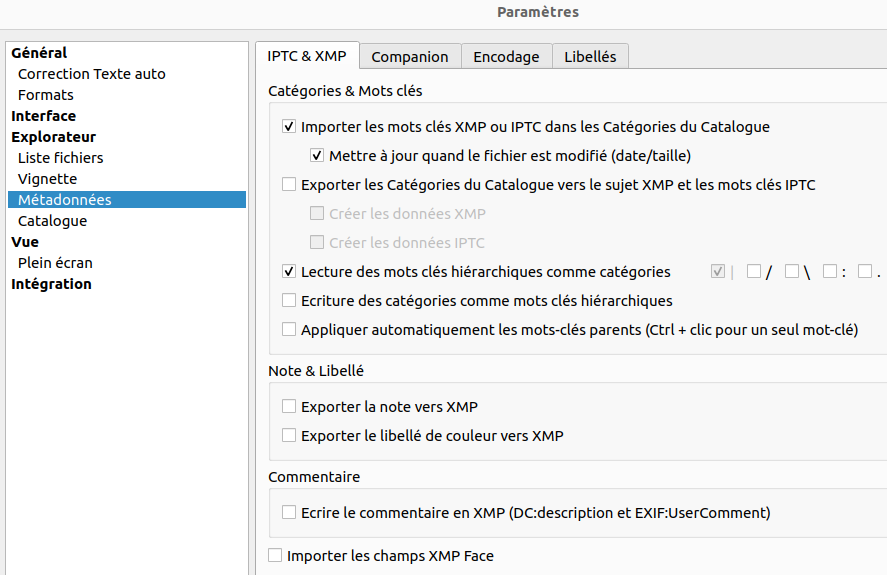Select the Libellés tab
This screenshot has width=887, height=575.
(x=590, y=57)
